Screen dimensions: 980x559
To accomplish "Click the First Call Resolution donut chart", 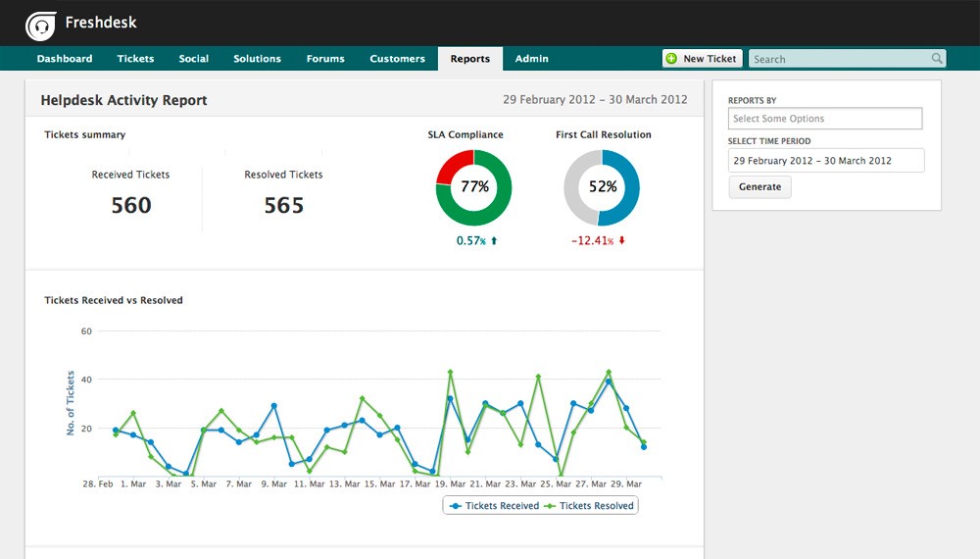I will [x=602, y=187].
